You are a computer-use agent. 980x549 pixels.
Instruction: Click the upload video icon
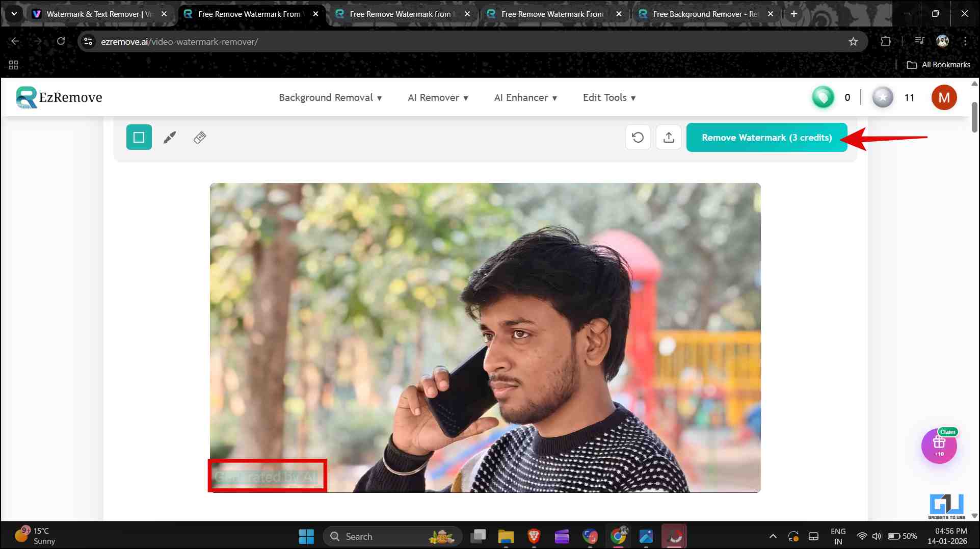(669, 137)
